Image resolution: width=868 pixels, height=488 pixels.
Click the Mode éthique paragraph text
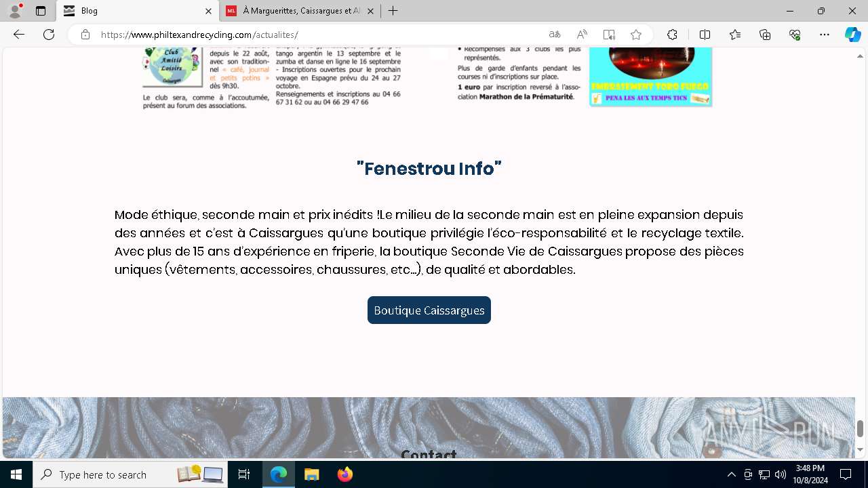click(x=429, y=242)
